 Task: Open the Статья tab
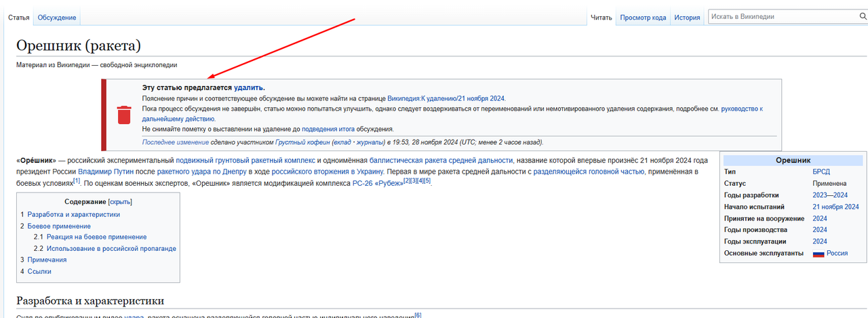18,18
